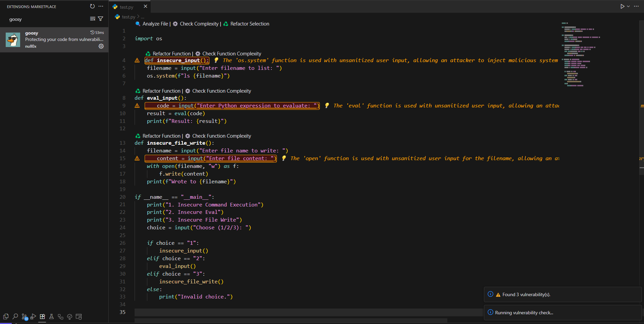Click the horizontal editor scrollbar

coord(291,320)
